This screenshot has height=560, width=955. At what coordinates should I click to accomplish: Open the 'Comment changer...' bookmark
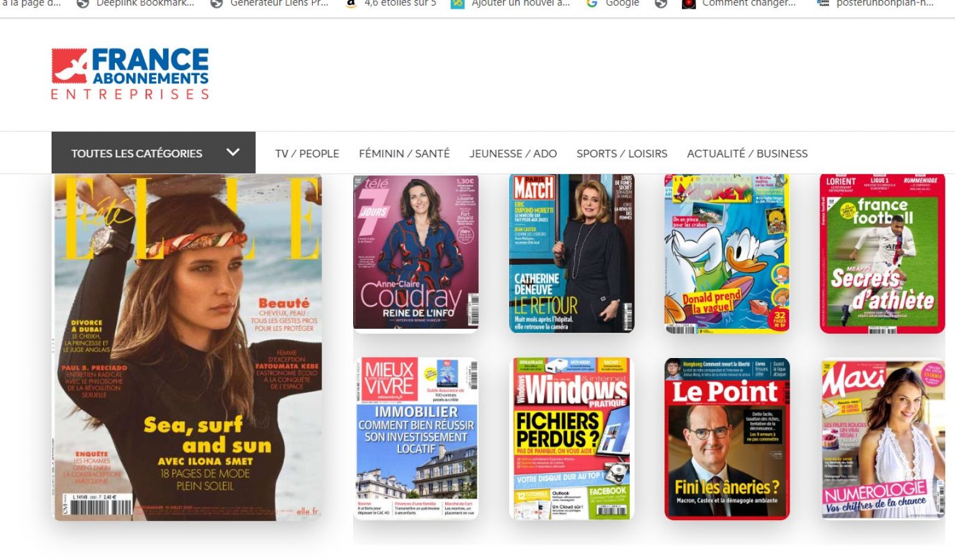[x=739, y=4]
